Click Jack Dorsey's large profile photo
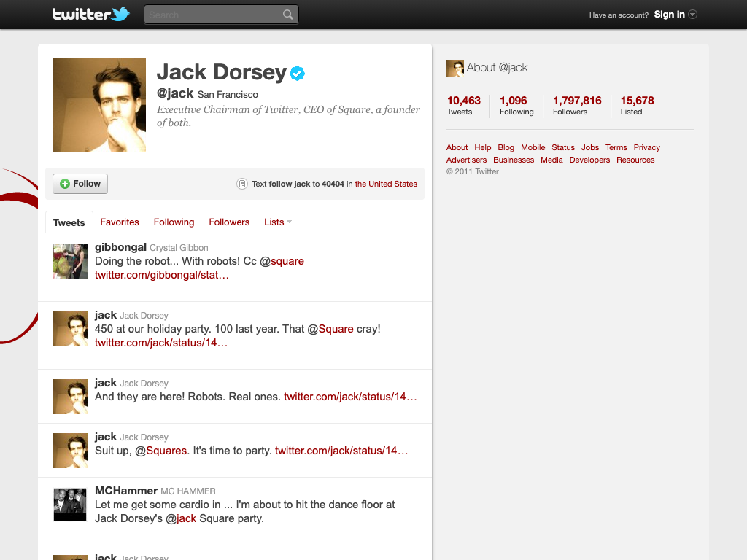The width and height of the screenshot is (747, 560). [x=99, y=105]
